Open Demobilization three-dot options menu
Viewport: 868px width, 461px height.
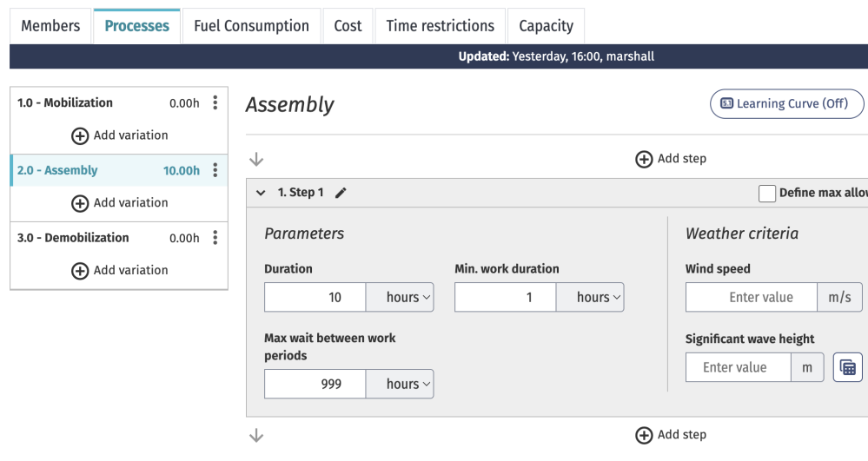tap(215, 238)
